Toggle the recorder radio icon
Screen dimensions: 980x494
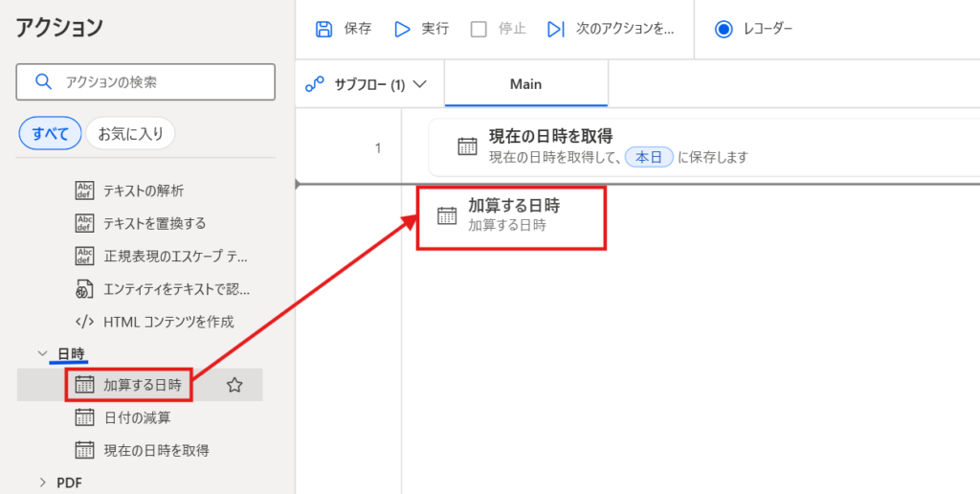click(724, 30)
